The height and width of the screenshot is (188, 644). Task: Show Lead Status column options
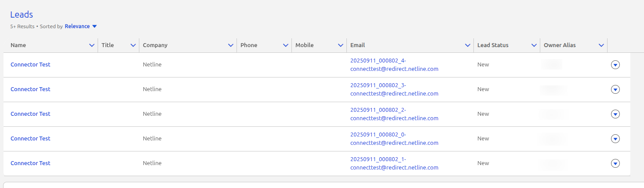[x=534, y=45]
